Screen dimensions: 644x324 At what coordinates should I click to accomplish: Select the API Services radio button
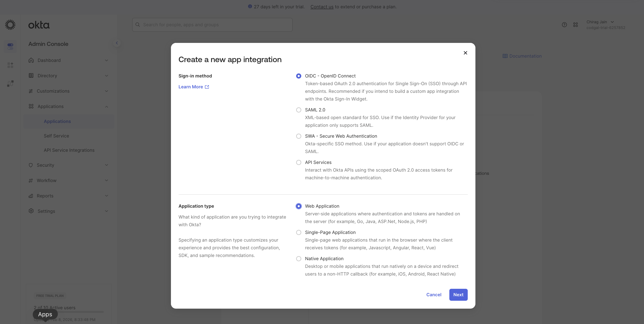(x=298, y=162)
